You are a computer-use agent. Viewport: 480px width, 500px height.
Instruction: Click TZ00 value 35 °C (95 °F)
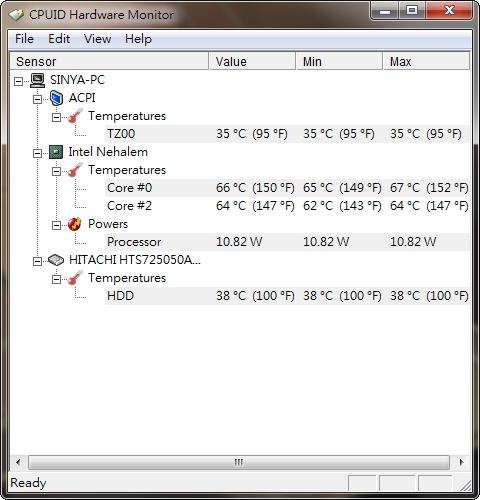tap(252, 134)
